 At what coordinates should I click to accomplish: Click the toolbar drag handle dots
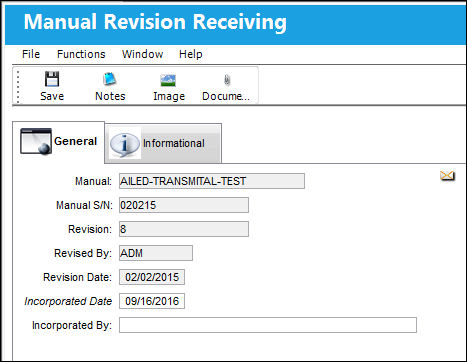pos(18,87)
